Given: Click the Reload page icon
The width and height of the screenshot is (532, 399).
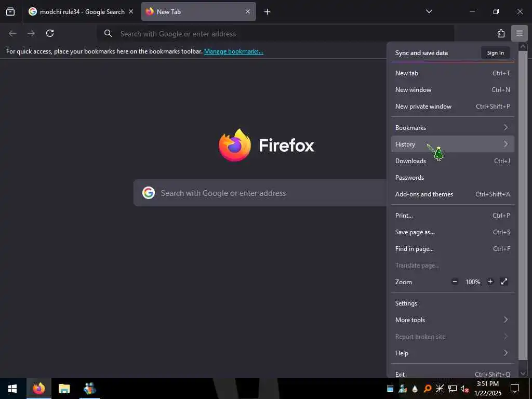Looking at the screenshot, I should [50, 33].
